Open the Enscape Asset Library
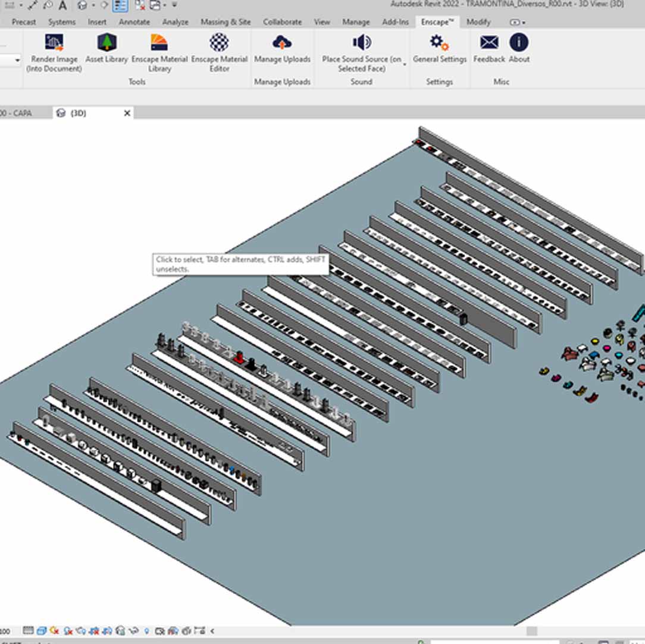This screenshot has width=645, height=644. (x=107, y=43)
